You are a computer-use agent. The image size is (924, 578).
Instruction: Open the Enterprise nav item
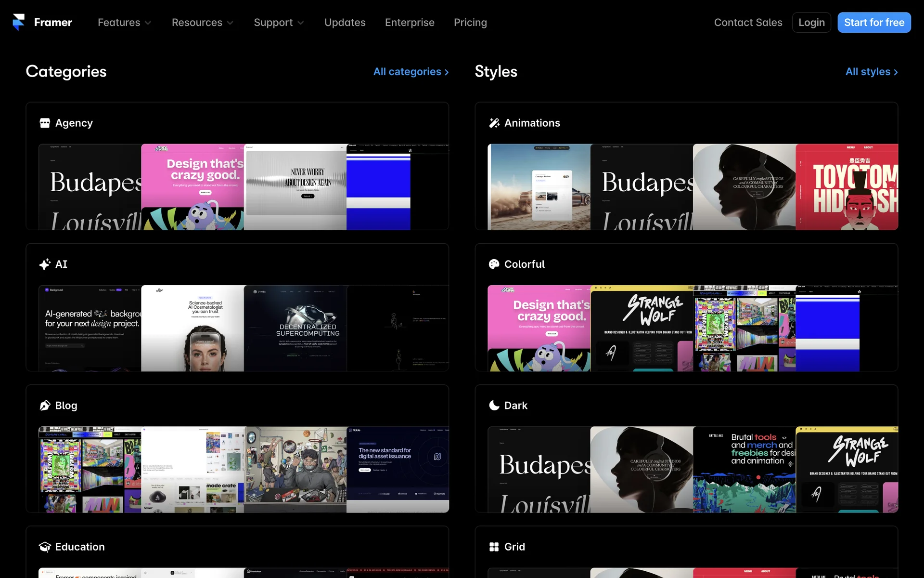(x=410, y=23)
